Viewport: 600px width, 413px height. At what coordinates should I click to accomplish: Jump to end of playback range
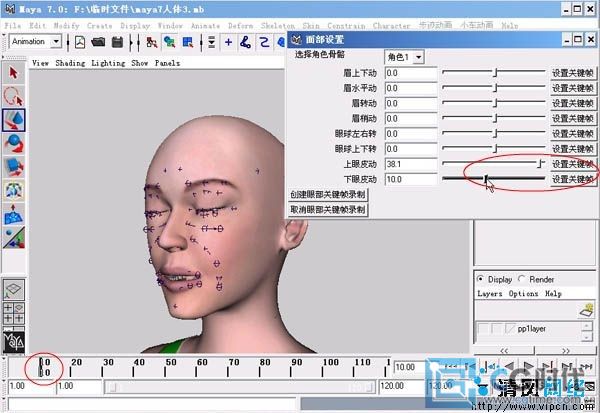click(x=586, y=367)
